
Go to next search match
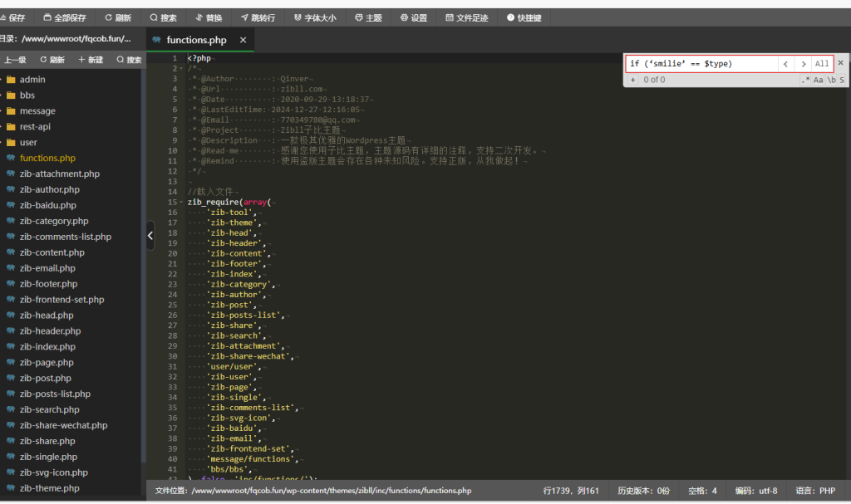coord(804,64)
